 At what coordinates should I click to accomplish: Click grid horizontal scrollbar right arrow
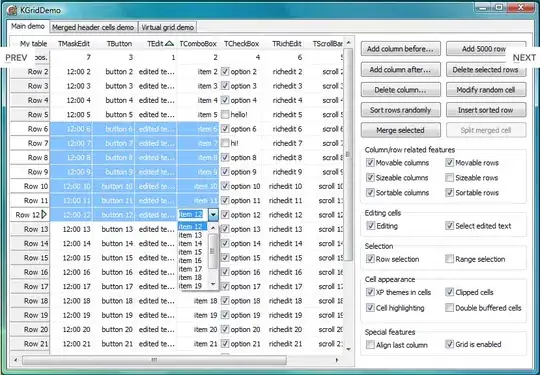(337, 360)
